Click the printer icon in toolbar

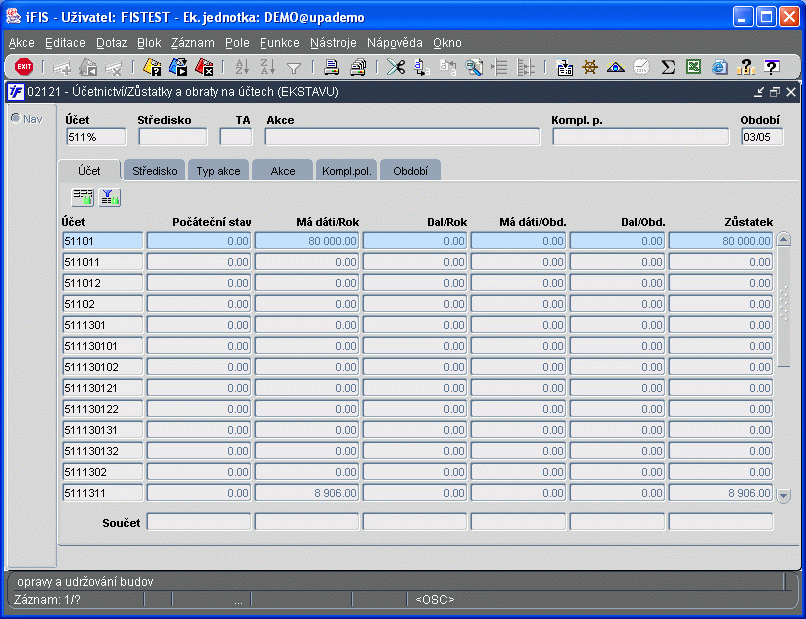tap(332, 67)
